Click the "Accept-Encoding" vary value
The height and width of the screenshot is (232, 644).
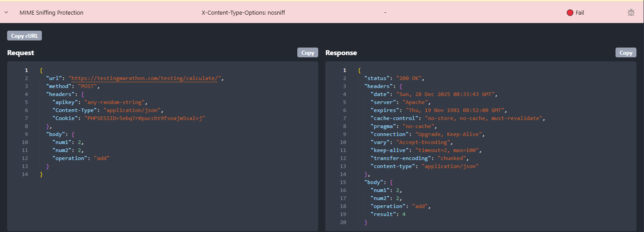(x=423, y=142)
